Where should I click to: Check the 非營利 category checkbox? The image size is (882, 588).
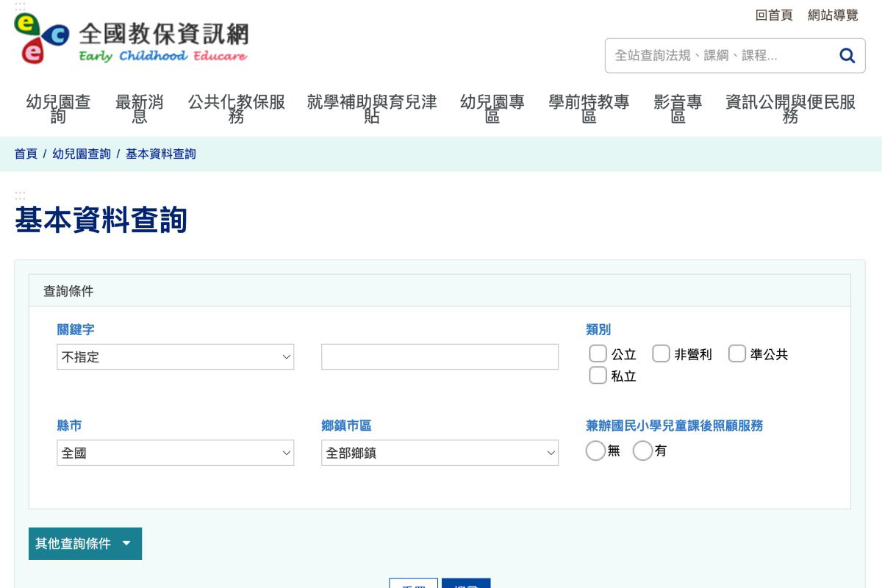point(661,354)
